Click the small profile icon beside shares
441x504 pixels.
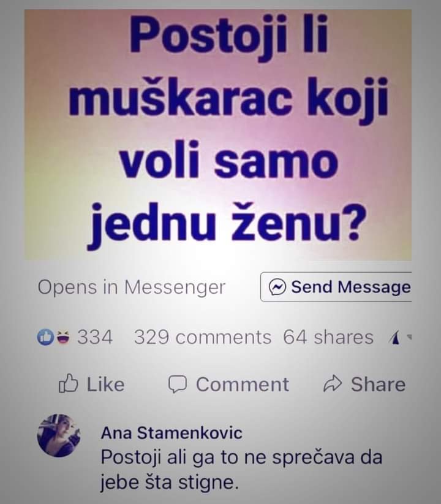click(x=394, y=338)
